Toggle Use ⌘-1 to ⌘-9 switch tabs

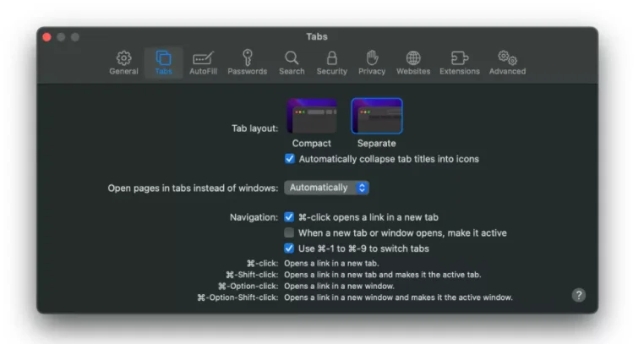coord(290,248)
